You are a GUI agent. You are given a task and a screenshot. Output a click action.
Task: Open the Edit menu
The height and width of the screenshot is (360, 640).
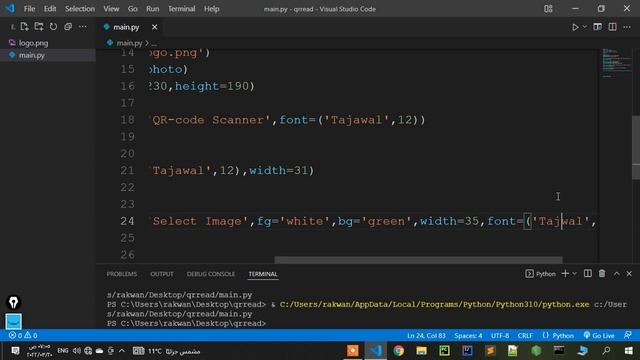(x=50, y=9)
